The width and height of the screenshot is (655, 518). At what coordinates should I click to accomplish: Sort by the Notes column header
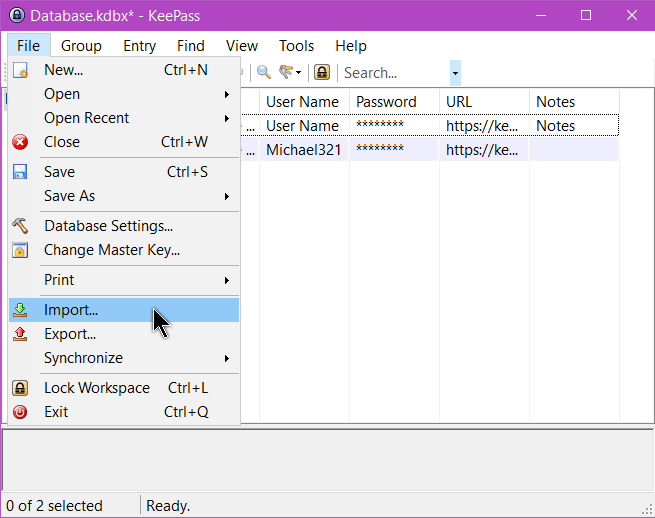(574, 102)
